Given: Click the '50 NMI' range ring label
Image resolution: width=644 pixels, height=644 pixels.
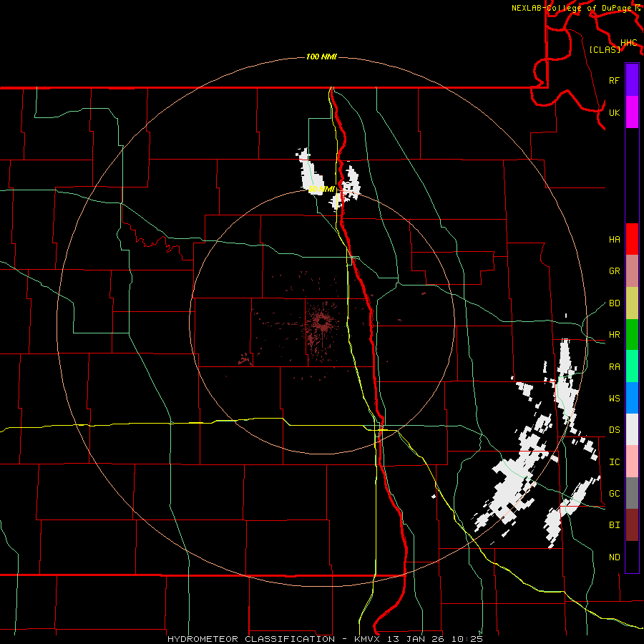Looking at the screenshot, I should pyautogui.click(x=321, y=189).
